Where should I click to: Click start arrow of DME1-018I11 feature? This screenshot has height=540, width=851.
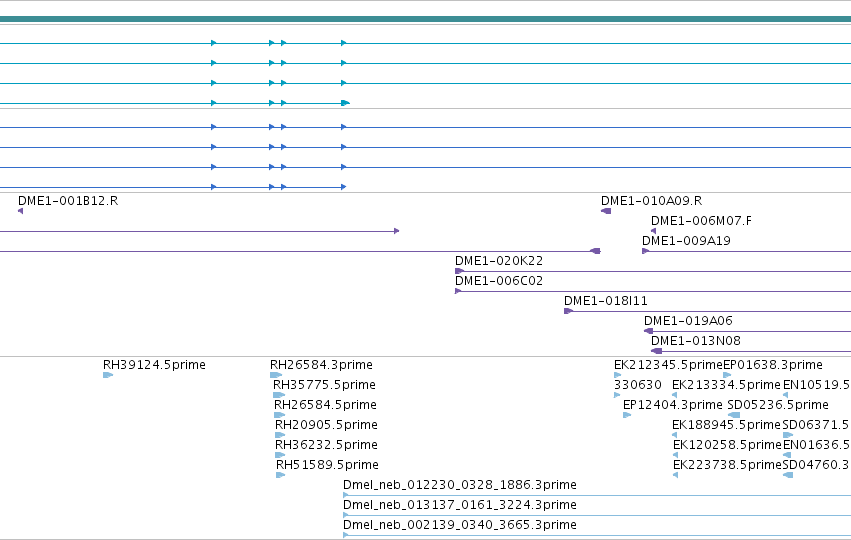568,311
